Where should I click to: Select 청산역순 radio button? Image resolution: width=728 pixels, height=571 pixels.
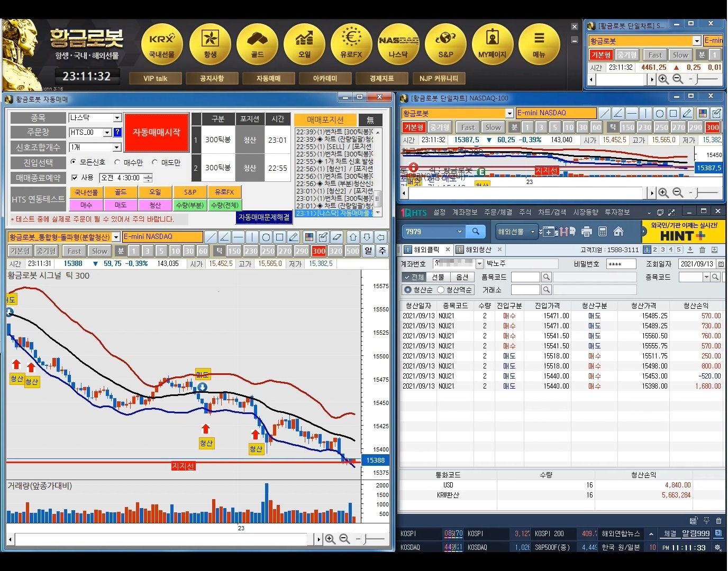click(440, 290)
